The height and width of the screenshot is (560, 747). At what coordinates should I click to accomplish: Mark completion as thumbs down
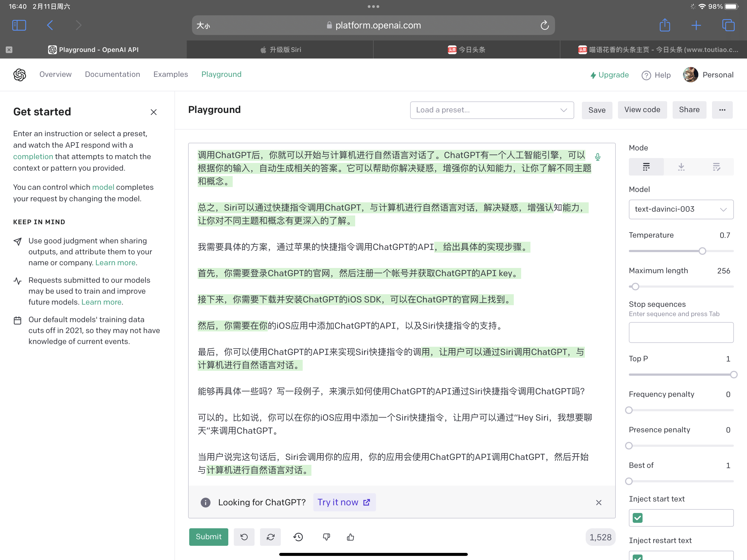pyautogui.click(x=326, y=537)
